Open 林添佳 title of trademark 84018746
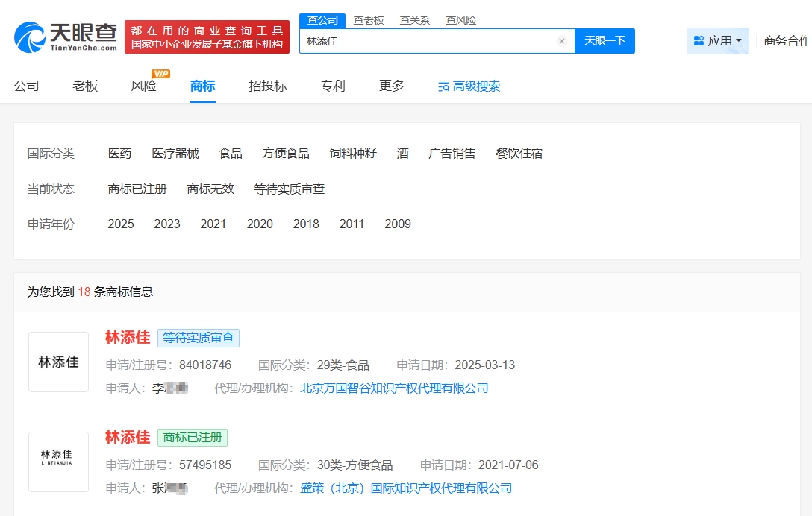 coord(128,338)
